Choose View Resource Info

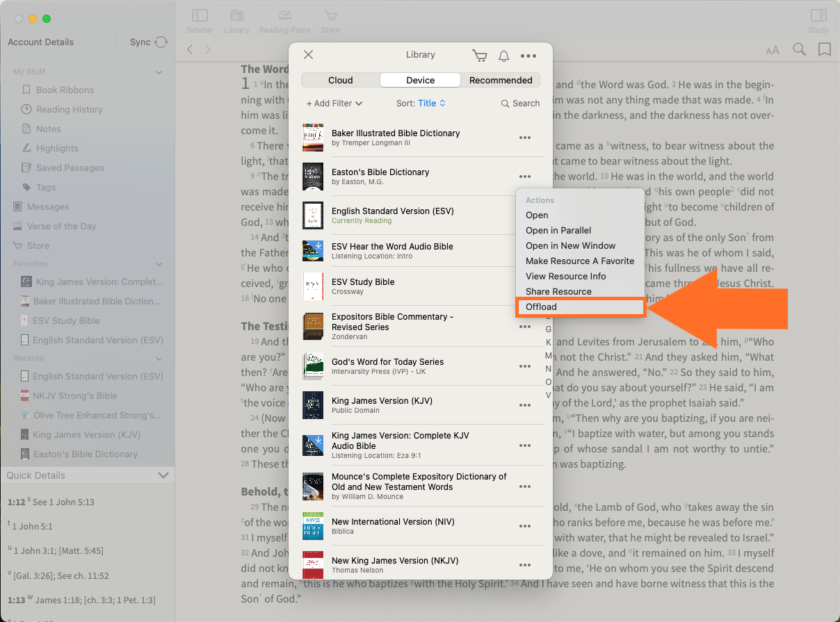pyautogui.click(x=580, y=277)
